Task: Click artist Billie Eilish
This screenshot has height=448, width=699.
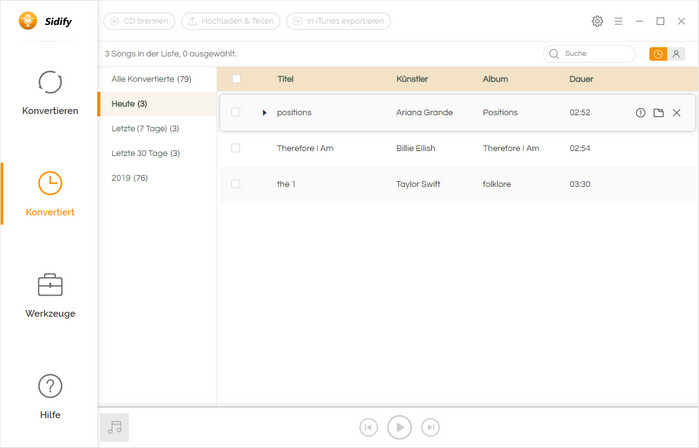Action: (x=415, y=148)
